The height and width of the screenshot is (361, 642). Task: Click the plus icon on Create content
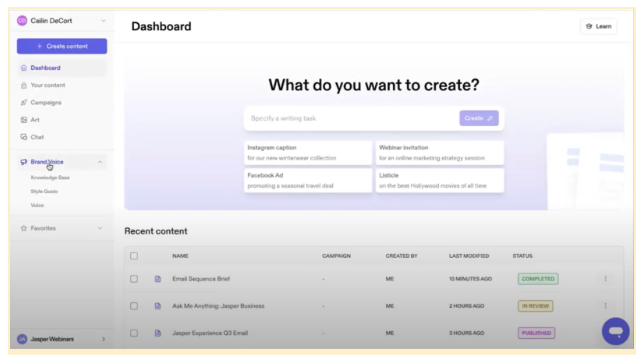point(39,46)
